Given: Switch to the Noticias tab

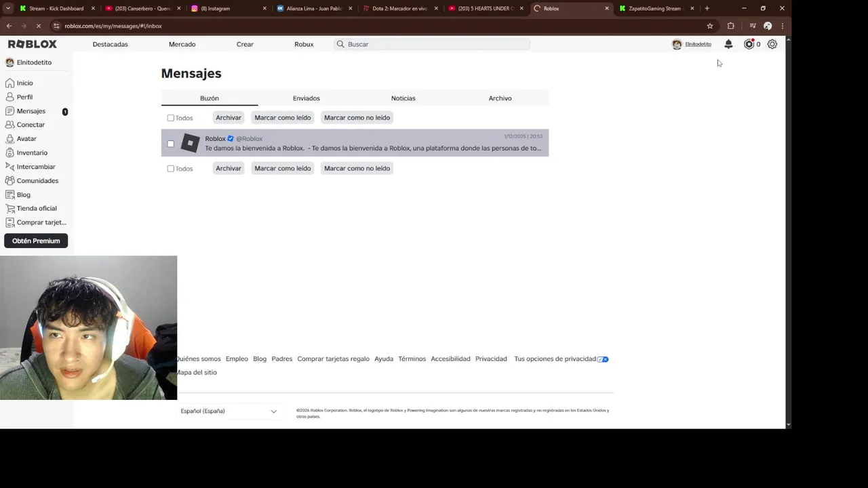Looking at the screenshot, I should 403,98.
